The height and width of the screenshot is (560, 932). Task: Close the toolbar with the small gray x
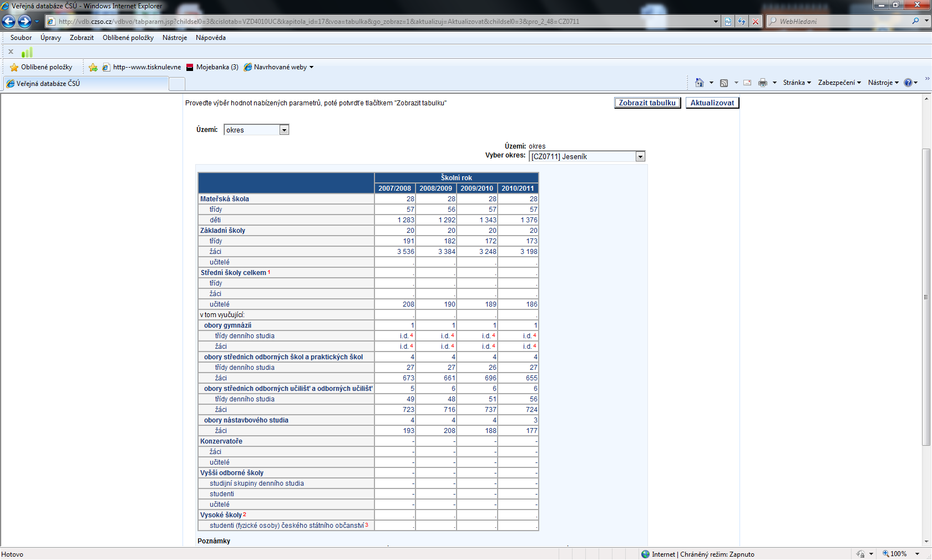point(11,52)
